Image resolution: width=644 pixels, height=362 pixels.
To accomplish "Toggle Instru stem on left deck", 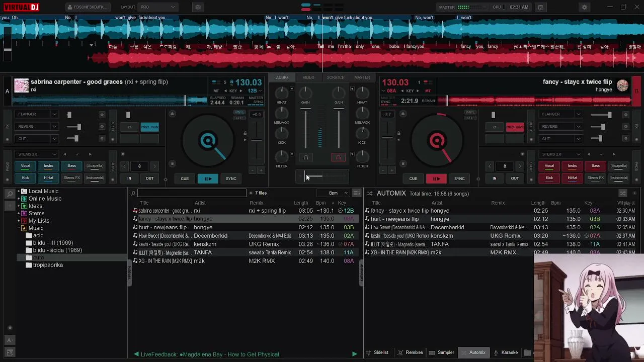I will tap(48, 166).
